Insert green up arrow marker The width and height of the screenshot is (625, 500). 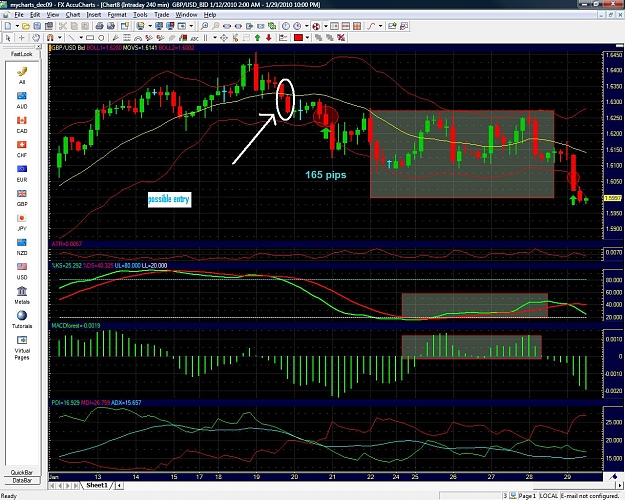pos(257,38)
